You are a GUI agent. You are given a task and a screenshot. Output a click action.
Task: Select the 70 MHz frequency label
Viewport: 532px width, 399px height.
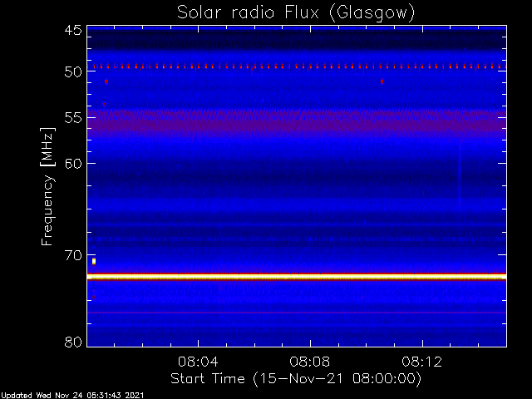(73, 255)
